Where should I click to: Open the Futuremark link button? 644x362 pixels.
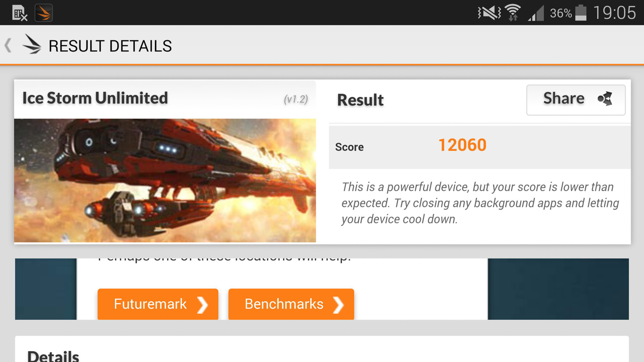(158, 304)
